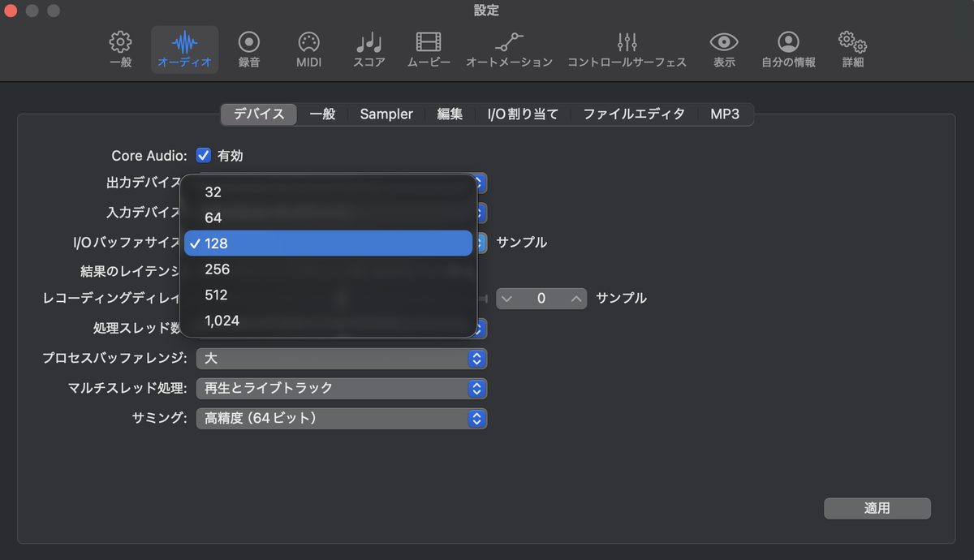Switch to the 一般 sub-tab
Screen dimensions: 974x560
tap(322, 114)
